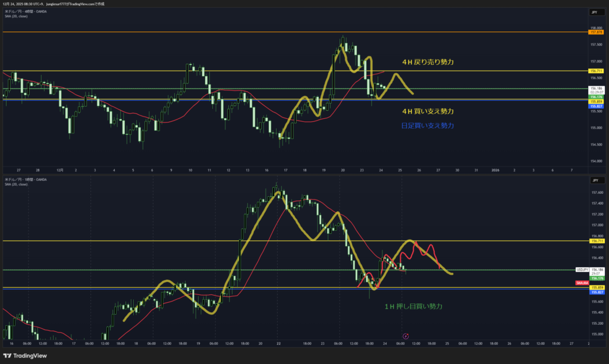Click the TradingView logo in the bottom-left corner
The image size is (609, 364).
coord(24,355)
